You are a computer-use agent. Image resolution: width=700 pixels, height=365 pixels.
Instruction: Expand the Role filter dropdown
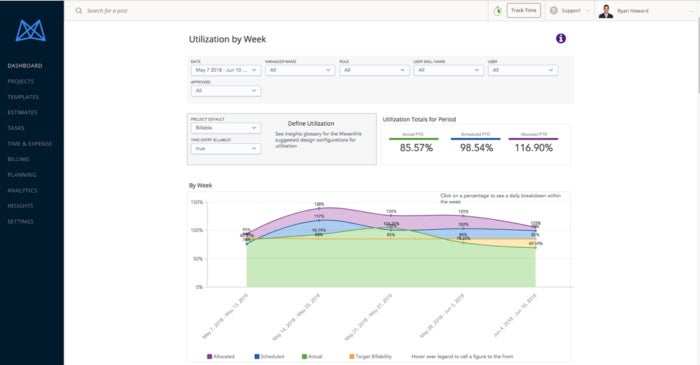click(374, 70)
